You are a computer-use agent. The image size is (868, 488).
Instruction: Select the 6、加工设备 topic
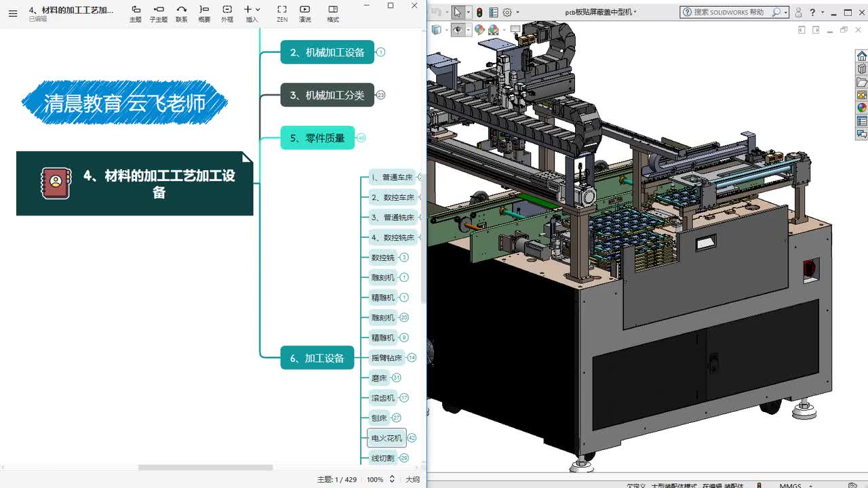[x=317, y=358]
